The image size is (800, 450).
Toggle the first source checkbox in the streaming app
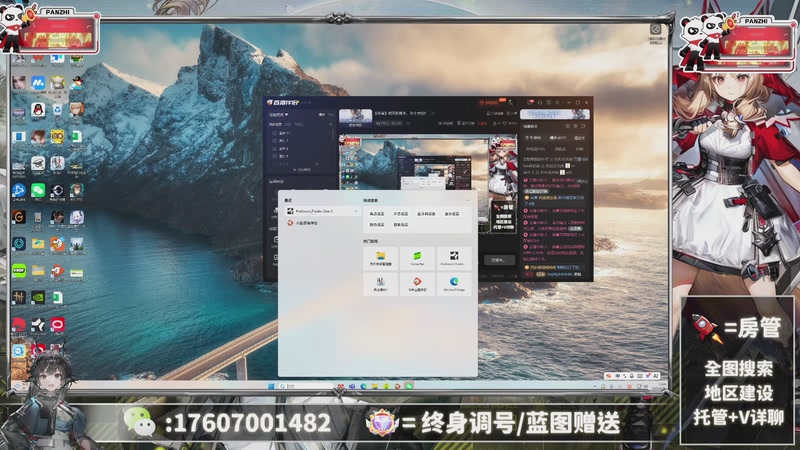pos(275,133)
